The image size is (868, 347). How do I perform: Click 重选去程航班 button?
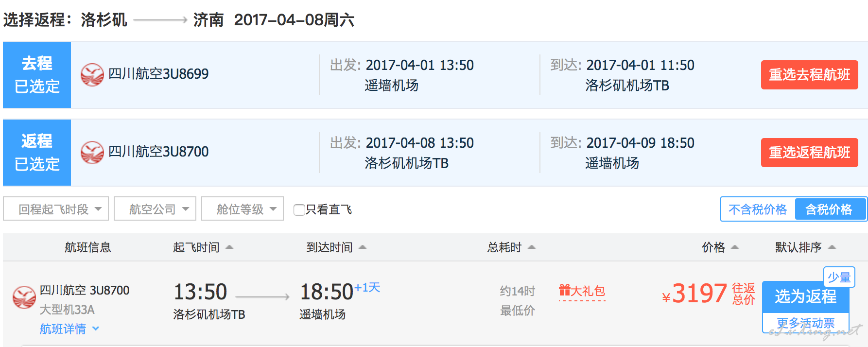coord(810,74)
